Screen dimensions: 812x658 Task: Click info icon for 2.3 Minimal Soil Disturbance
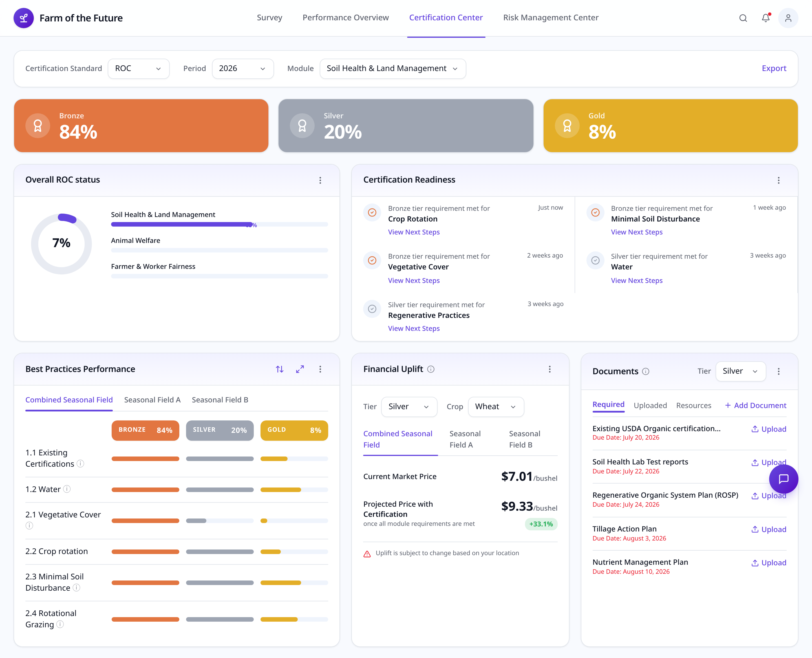pyautogui.click(x=76, y=588)
